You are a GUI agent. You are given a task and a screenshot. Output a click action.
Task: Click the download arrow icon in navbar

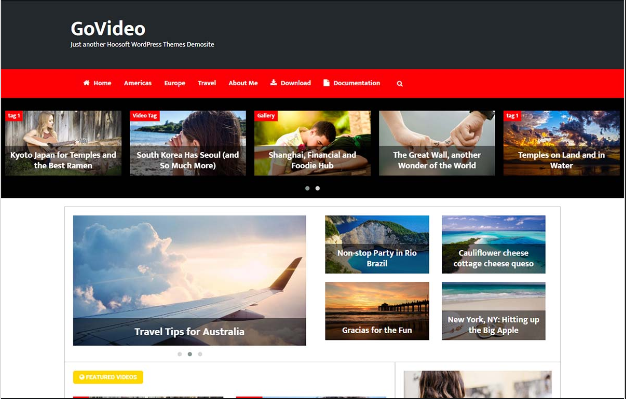[x=273, y=82]
